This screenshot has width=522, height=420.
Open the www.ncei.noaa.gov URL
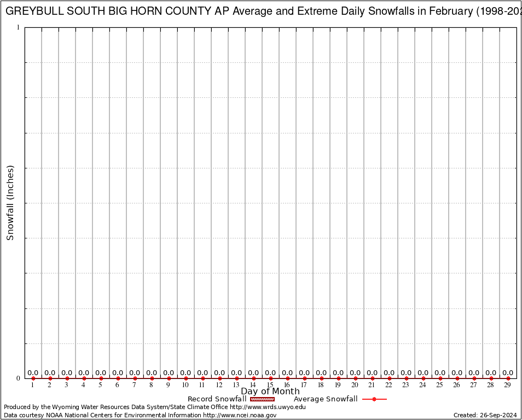(240, 415)
